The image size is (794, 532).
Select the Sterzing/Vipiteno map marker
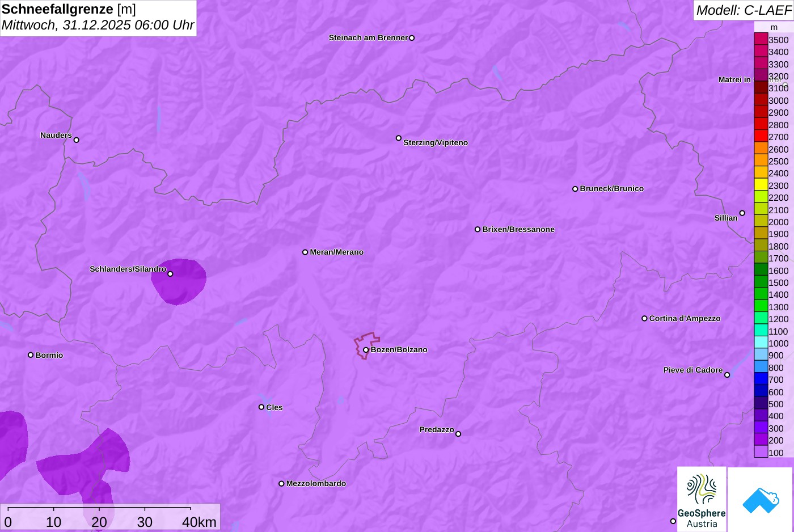click(x=399, y=138)
